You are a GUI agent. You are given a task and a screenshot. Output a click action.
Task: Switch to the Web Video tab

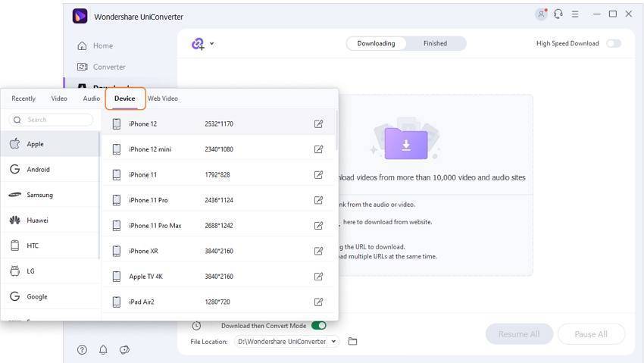pos(163,99)
